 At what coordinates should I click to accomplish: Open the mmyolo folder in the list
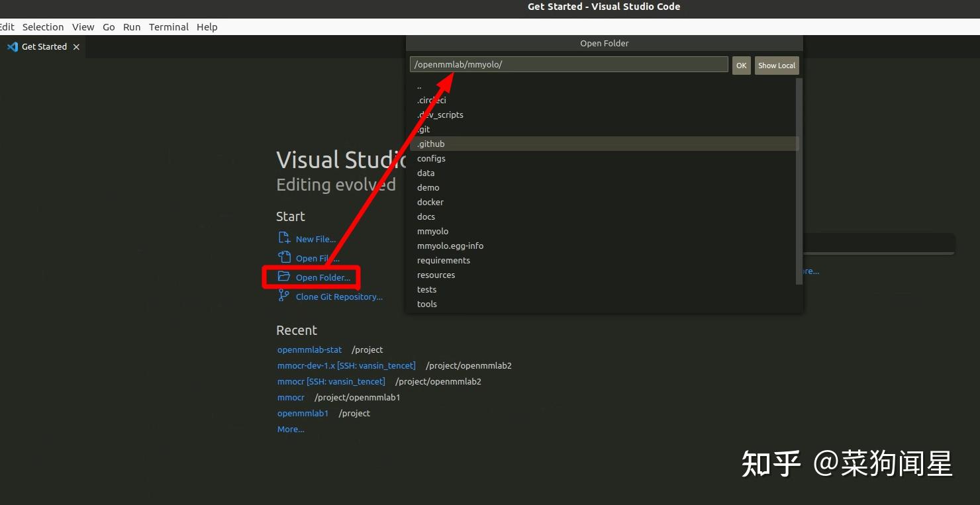(x=432, y=231)
